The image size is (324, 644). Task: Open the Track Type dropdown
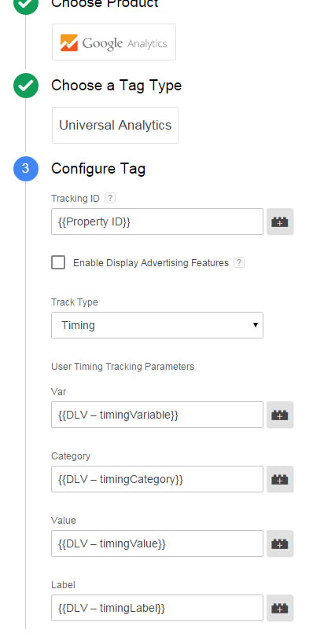(x=157, y=325)
